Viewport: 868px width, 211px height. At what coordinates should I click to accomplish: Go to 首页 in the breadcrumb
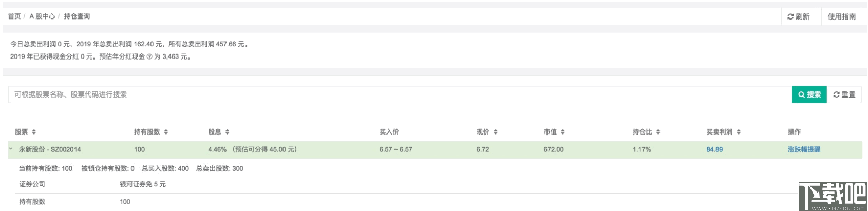click(x=14, y=16)
